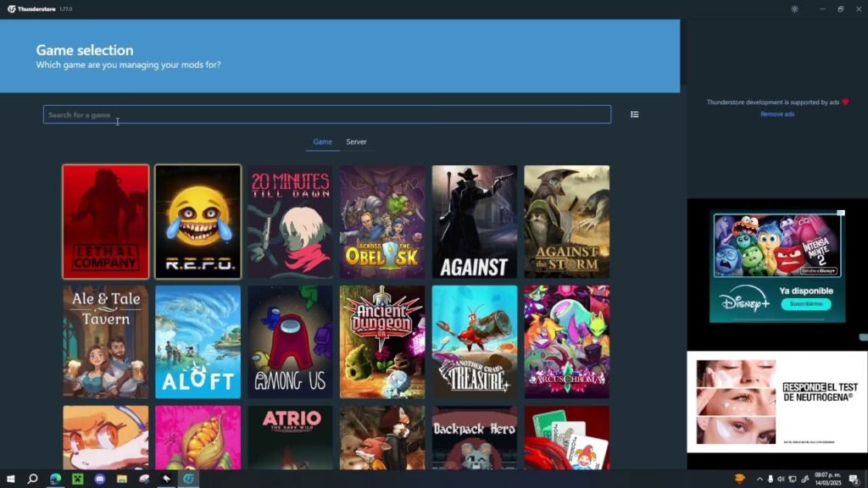Switch to list view icon

click(634, 114)
